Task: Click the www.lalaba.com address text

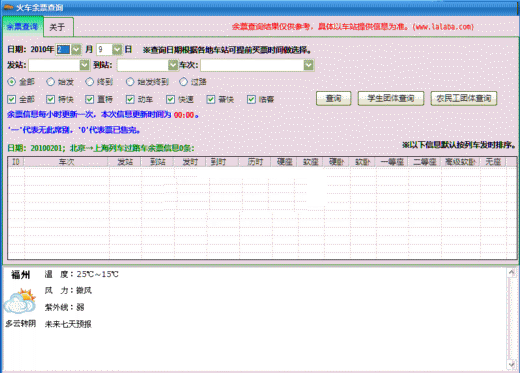Action: [x=443, y=27]
